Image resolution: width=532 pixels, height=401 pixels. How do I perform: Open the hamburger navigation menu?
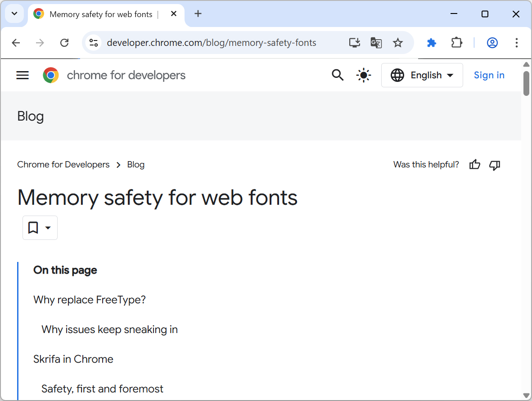point(22,75)
